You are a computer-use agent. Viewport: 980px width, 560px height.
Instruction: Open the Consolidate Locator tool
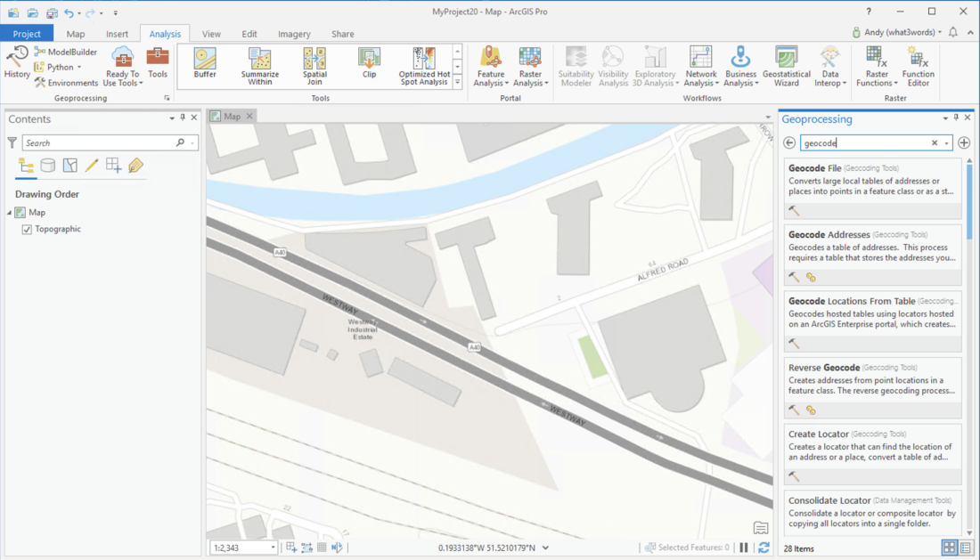[872, 512]
